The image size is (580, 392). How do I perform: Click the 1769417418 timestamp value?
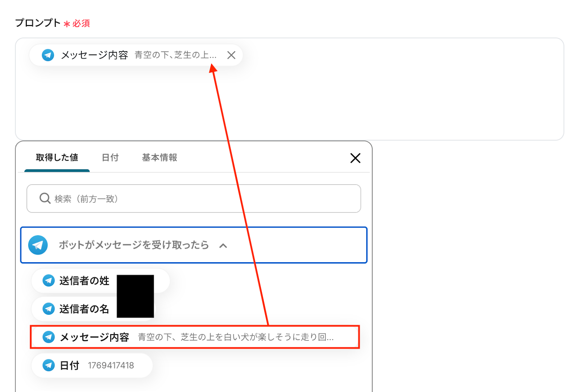pyautogui.click(x=111, y=366)
